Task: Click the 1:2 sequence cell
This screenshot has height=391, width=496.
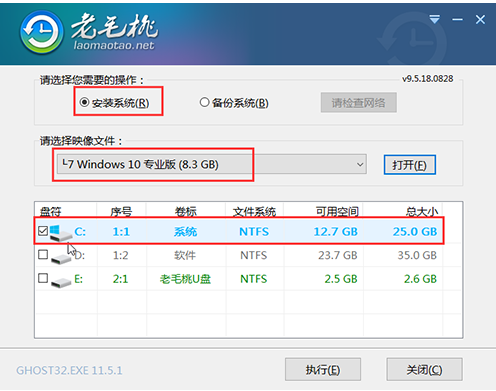Action: (121, 255)
